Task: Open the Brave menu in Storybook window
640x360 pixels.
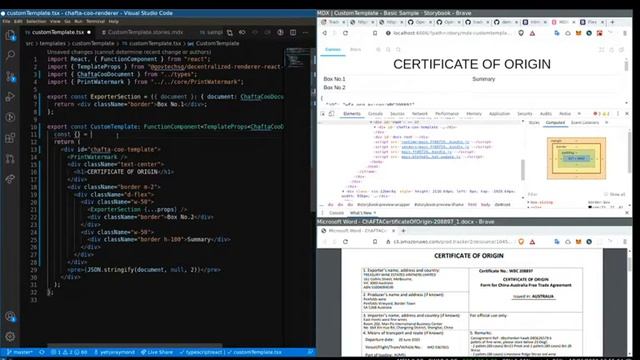Action: [625, 33]
